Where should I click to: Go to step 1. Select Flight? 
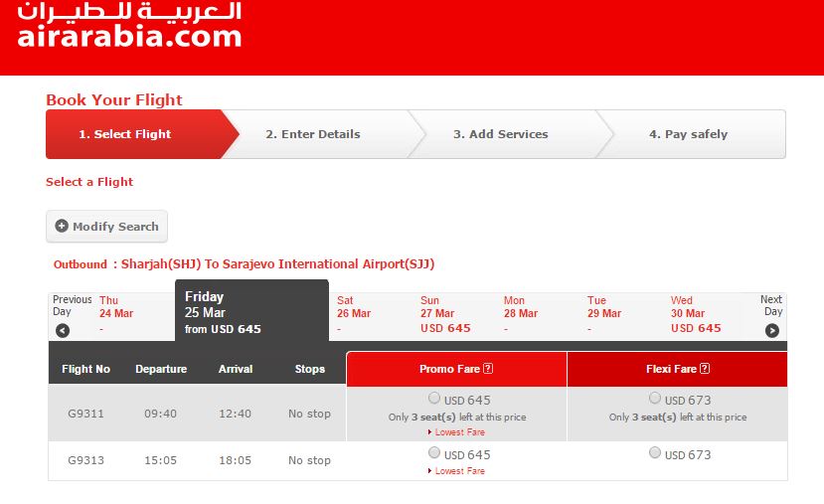(x=142, y=134)
